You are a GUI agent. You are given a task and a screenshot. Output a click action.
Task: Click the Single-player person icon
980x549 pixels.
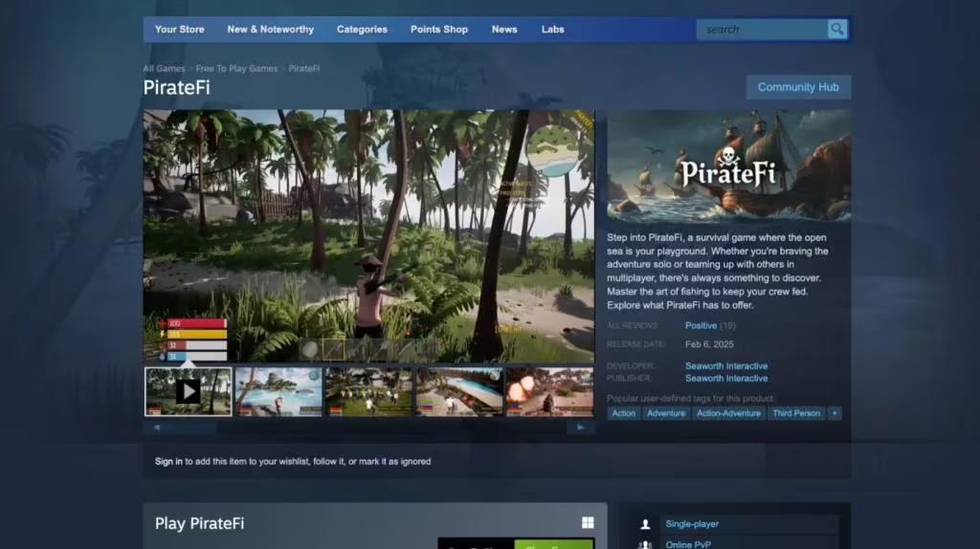[x=646, y=524]
